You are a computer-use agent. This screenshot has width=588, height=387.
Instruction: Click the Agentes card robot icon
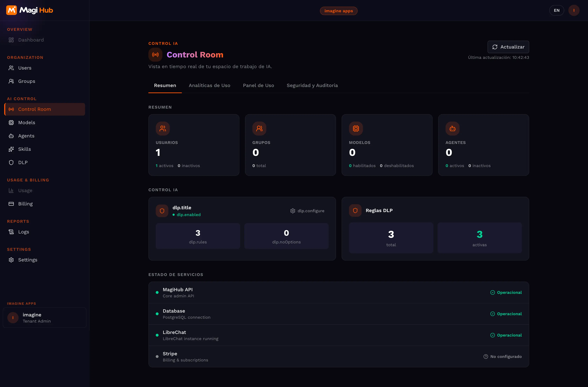point(452,128)
